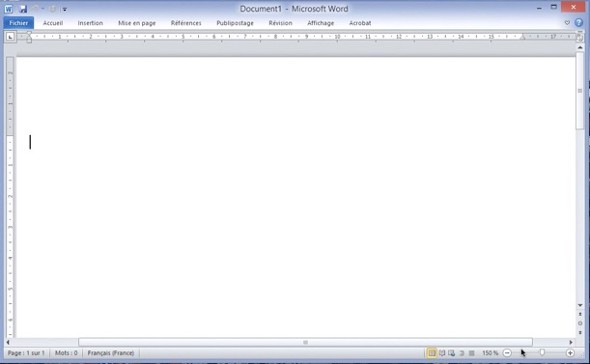Image resolution: width=590 pixels, height=364 pixels.
Task: Open the Select Browse Object circle button
Action: tap(579, 323)
